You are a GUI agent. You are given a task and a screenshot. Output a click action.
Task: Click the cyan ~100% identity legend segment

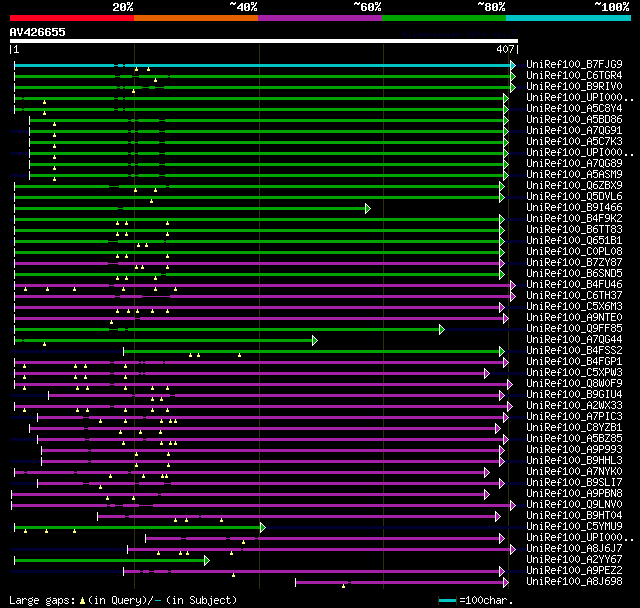tap(569, 18)
